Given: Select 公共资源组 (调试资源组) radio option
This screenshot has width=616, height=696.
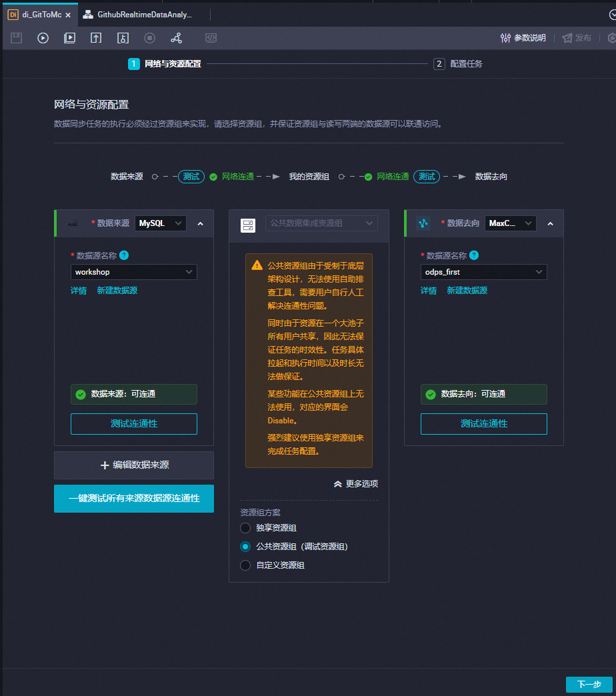Looking at the screenshot, I should 245,547.
